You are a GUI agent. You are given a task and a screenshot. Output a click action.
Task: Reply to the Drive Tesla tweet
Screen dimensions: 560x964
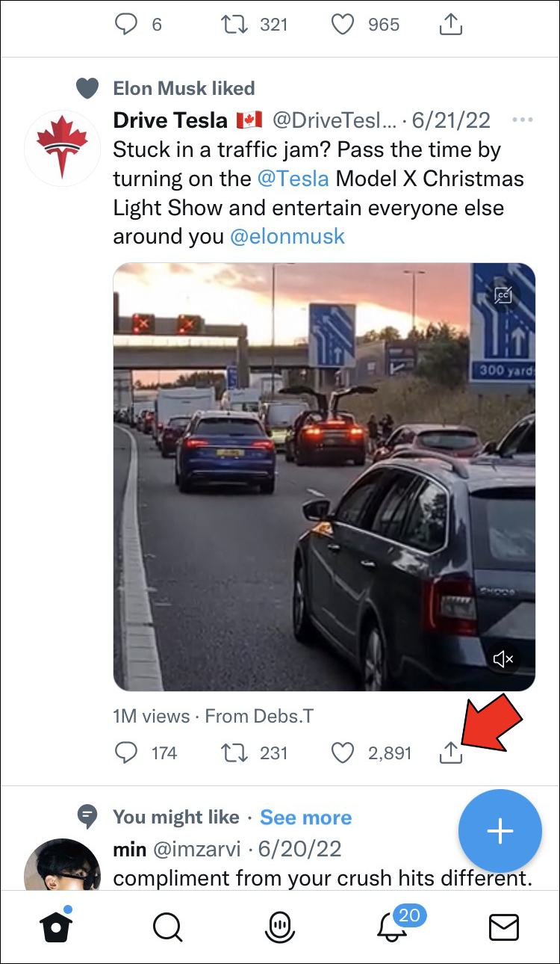(126, 753)
